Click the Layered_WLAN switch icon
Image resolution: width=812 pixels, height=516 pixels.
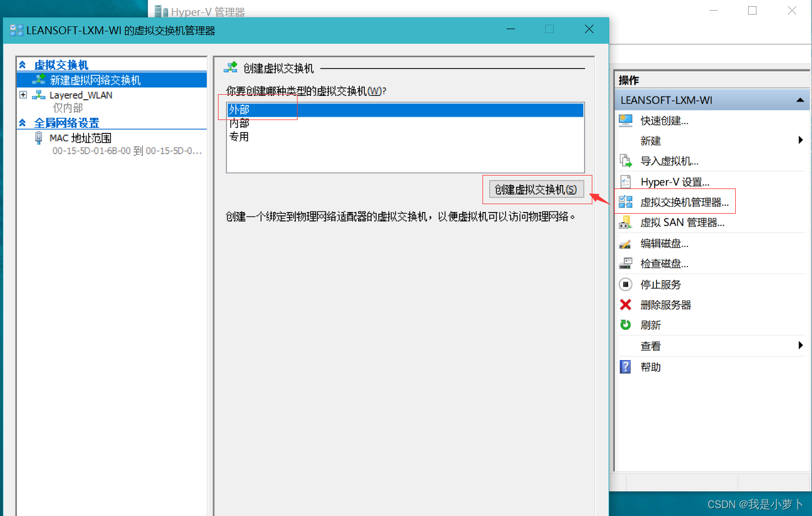click(x=39, y=95)
